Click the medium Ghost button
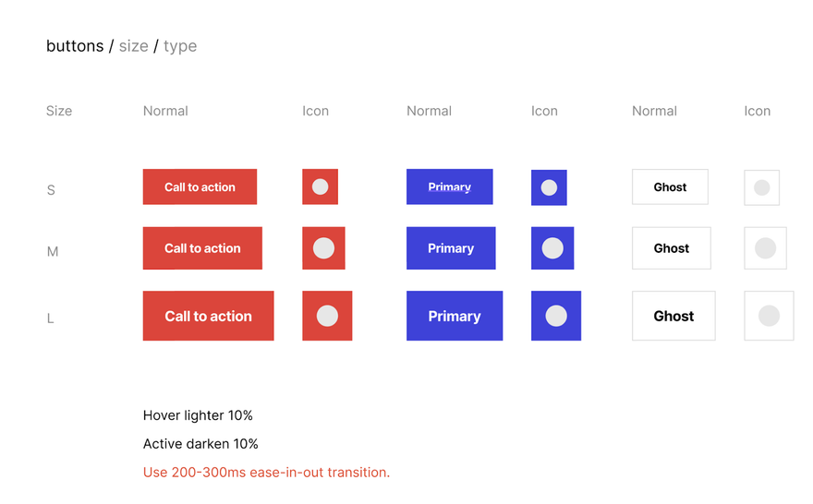813x504 pixels. (x=672, y=248)
